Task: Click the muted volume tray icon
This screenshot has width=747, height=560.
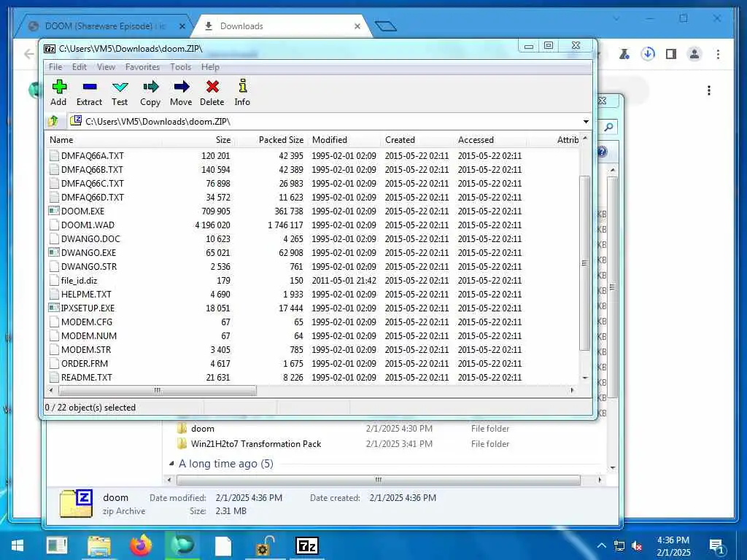Action: tap(636, 545)
